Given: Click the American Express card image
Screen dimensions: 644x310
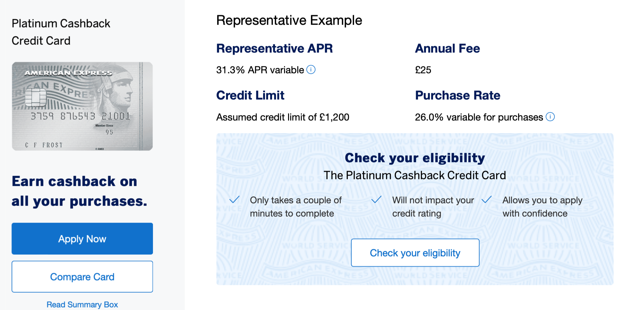Looking at the screenshot, I should tap(82, 106).
